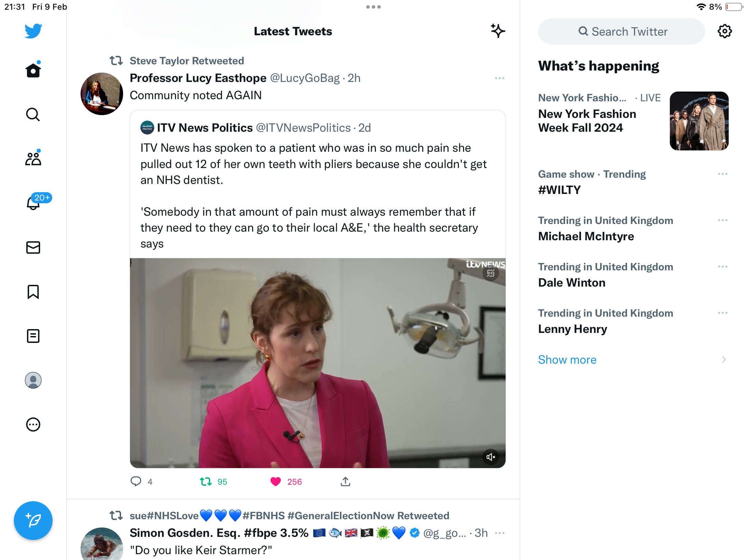Open Professor Lucy Easthope's profile picture
747x560 pixels.
(102, 94)
